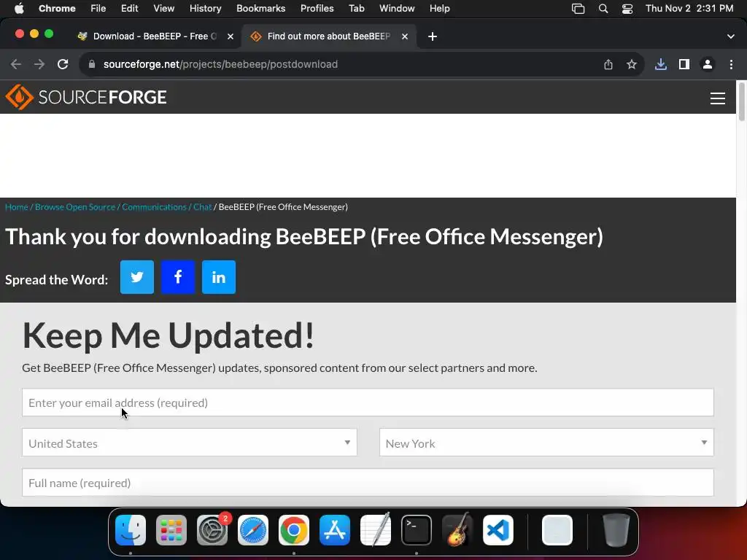This screenshot has width=747, height=560.
Task: Open the Chat breadcrumb link
Action: (x=203, y=207)
